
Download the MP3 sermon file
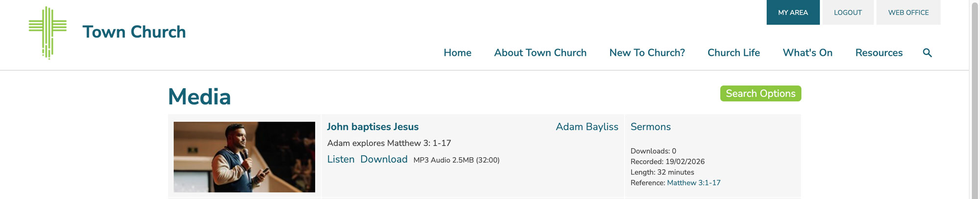[x=384, y=159]
